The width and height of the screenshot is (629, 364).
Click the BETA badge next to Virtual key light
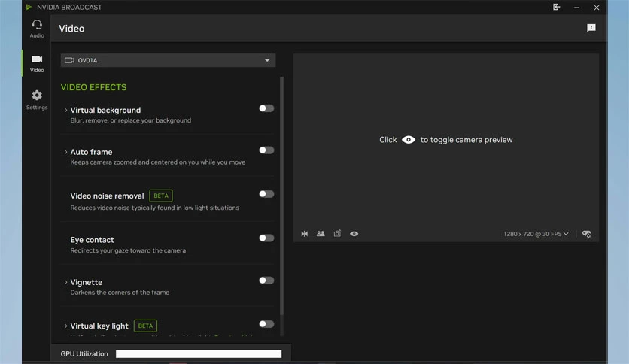[145, 326]
